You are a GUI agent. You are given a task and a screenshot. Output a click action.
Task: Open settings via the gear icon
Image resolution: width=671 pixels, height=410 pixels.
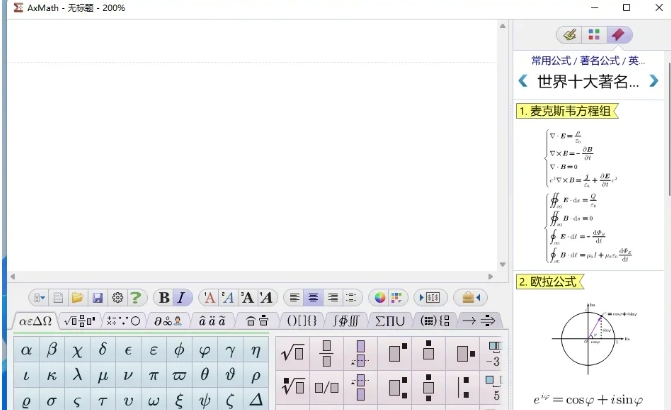(x=117, y=297)
